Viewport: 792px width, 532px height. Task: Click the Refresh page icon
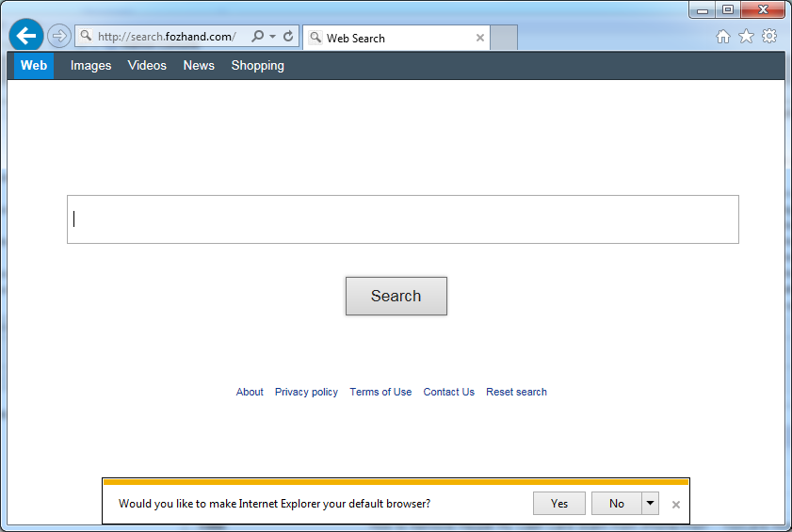(x=288, y=37)
